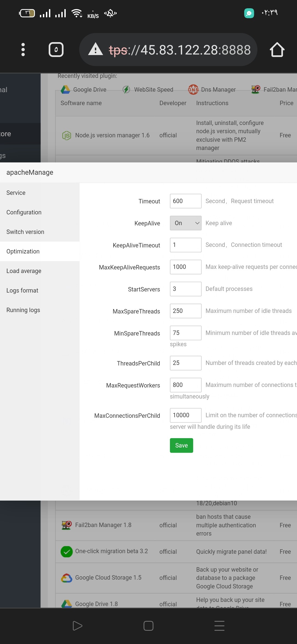Open the Service tab in apacheManage
The width and height of the screenshot is (297, 644).
(16, 193)
